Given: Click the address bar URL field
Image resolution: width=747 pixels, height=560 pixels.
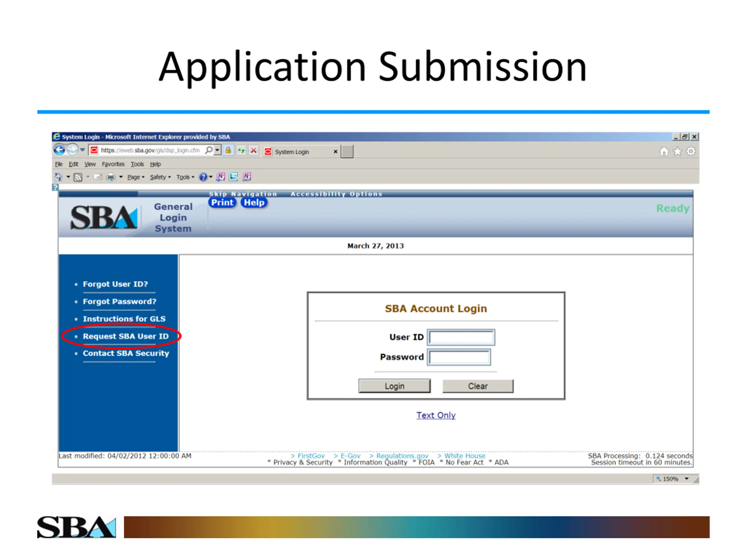Looking at the screenshot, I should click(150, 150).
